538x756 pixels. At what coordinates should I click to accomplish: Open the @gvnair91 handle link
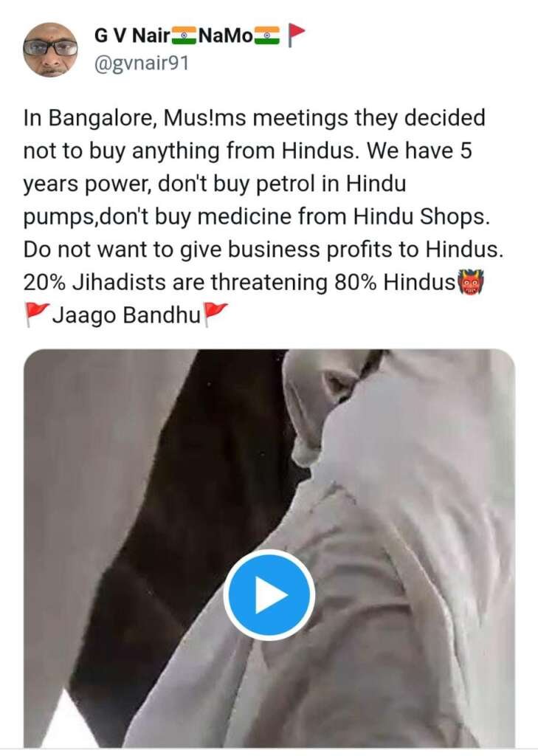coord(142,63)
